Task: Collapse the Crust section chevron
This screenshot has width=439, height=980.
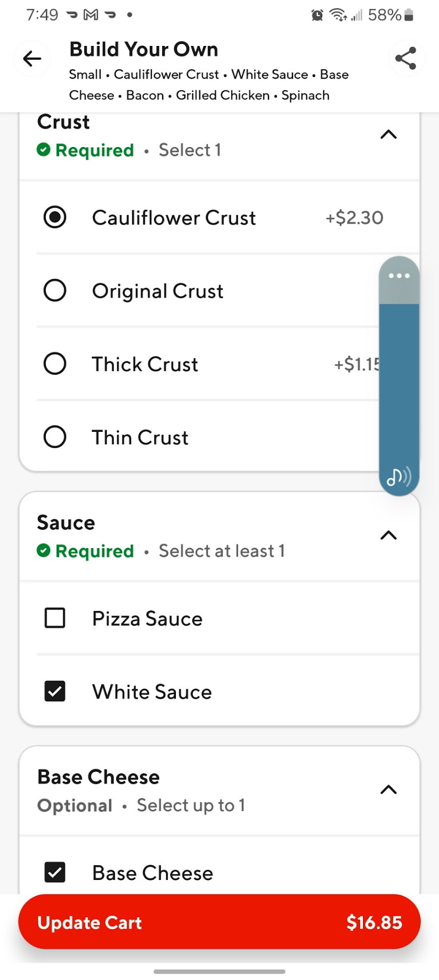Action: (x=389, y=135)
